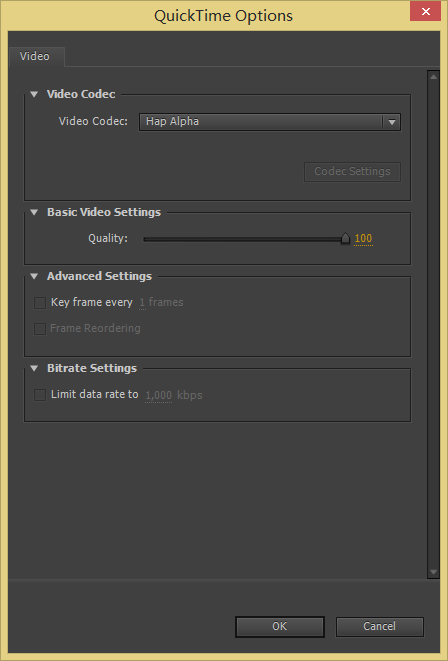The width and height of the screenshot is (448, 661).
Task: Open the Video Codec dropdown showing Hap Alpha
Action: coord(270,122)
